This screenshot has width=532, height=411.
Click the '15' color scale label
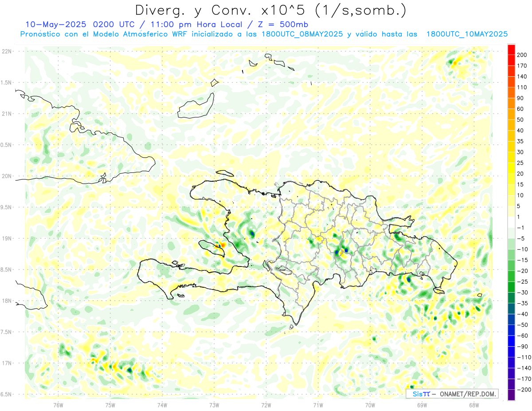click(x=520, y=184)
